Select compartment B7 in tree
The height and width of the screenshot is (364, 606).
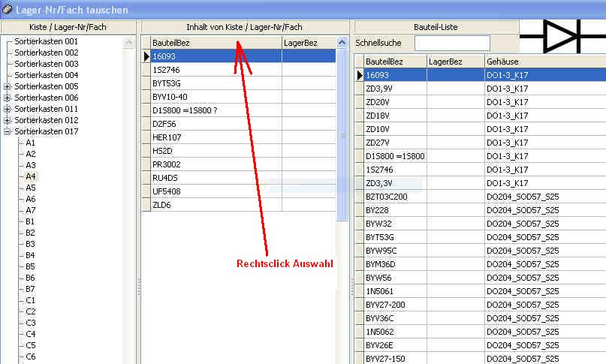click(30, 289)
